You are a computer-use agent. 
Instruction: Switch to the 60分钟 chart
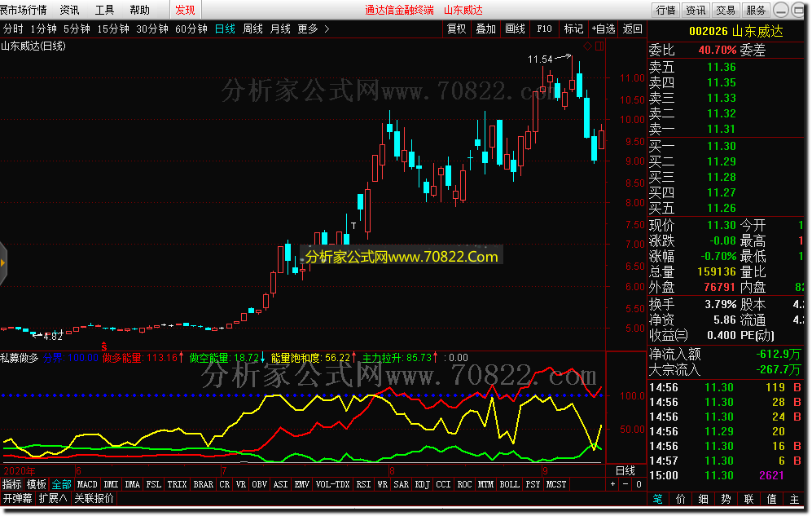191,29
